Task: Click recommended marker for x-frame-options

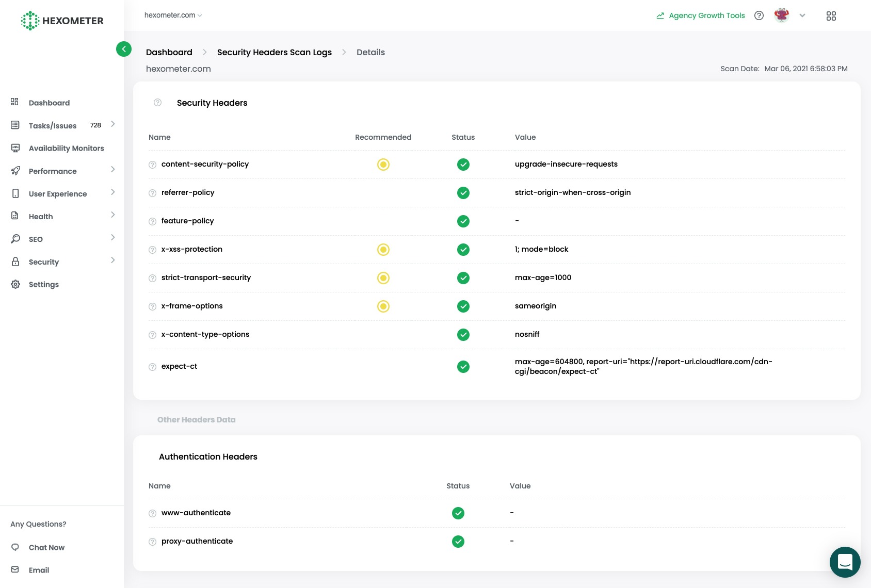Action: point(383,306)
